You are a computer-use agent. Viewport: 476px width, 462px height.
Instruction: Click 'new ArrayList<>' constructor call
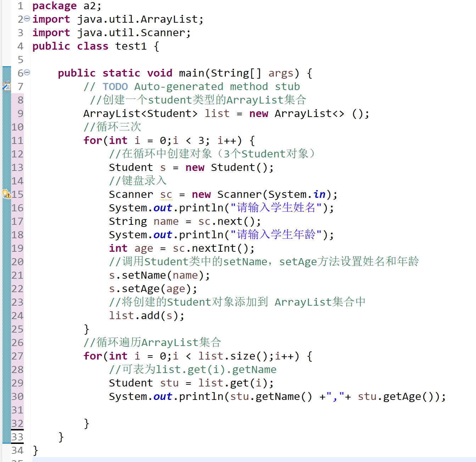coord(297,113)
